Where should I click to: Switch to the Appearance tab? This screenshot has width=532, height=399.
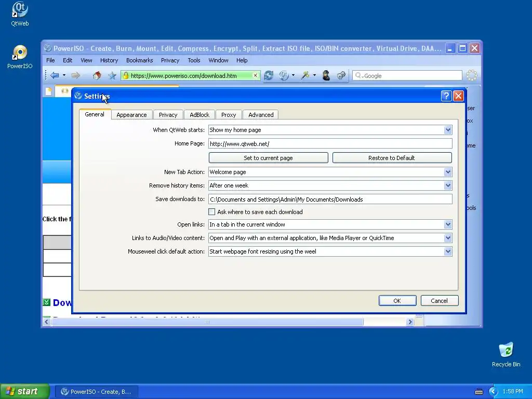tap(131, 115)
